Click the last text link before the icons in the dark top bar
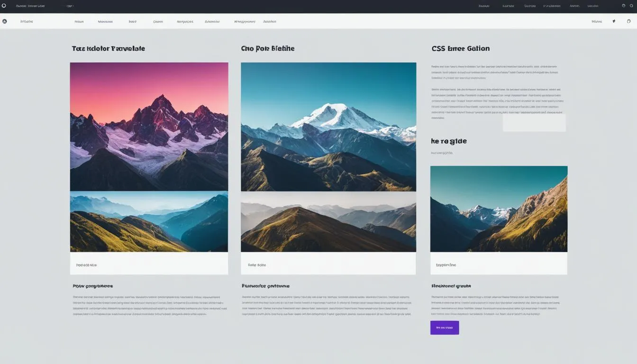Image resolution: width=637 pixels, height=364 pixels. click(593, 6)
